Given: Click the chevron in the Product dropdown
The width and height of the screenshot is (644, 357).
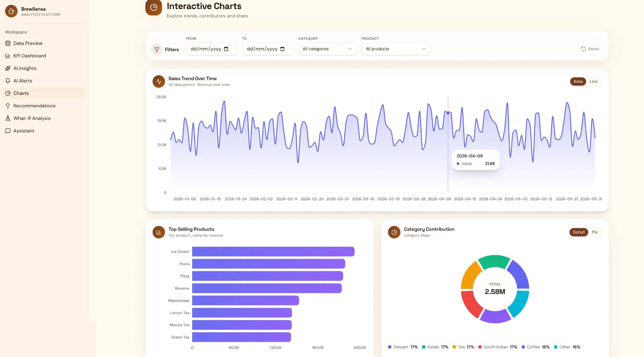Looking at the screenshot, I should coord(424,49).
